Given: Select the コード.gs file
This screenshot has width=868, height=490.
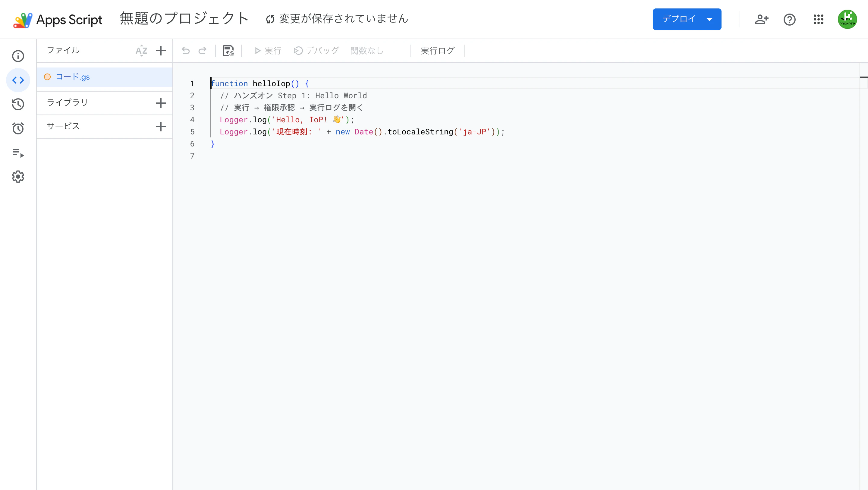Looking at the screenshot, I should click(105, 77).
